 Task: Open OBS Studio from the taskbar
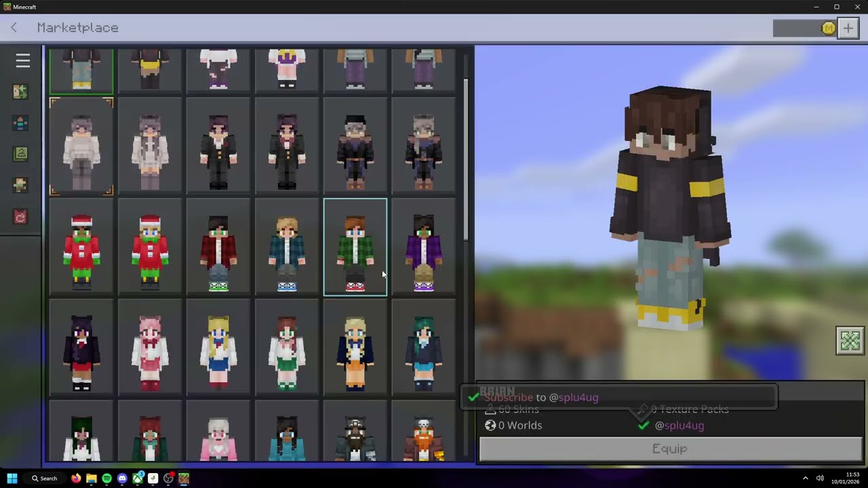168,479
